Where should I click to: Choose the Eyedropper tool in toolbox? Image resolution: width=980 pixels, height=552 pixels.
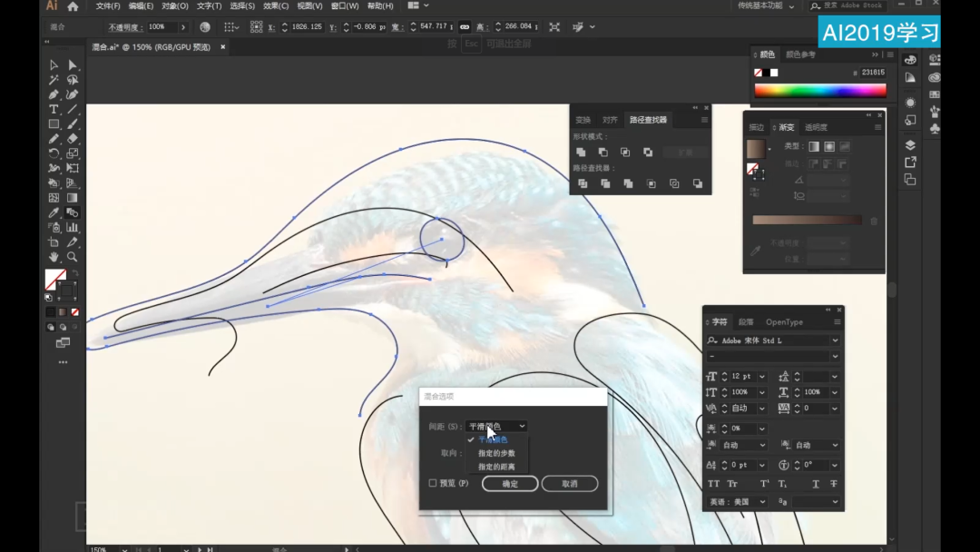coord(54,212)
